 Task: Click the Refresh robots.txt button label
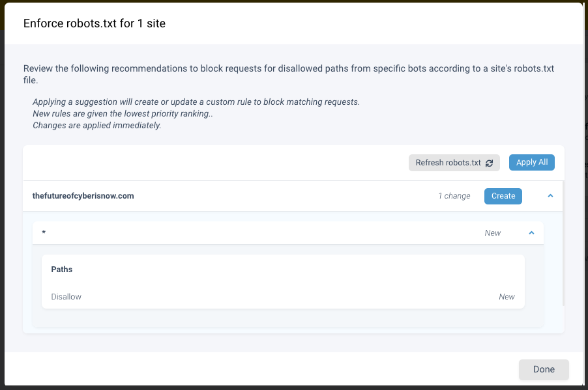(448, 163)
